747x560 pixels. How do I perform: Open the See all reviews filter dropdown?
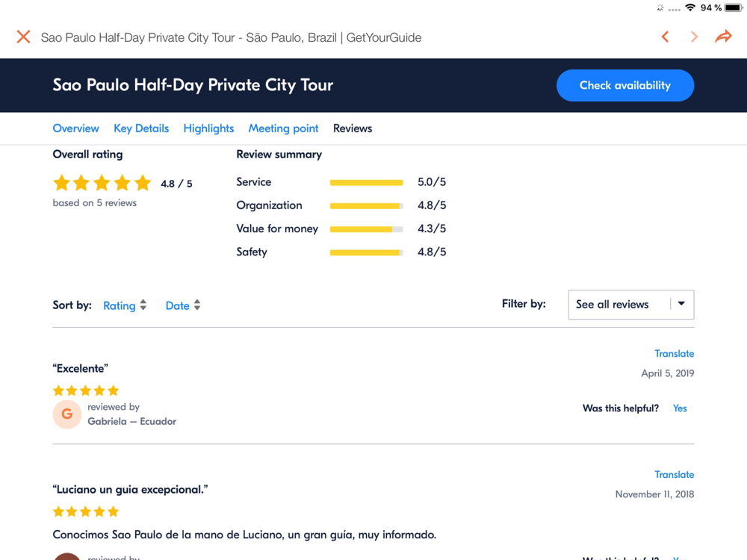click(x=630, y=305)
